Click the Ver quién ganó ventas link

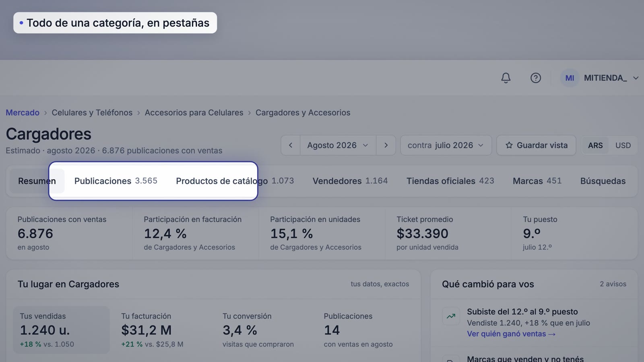[x=511, y=334]
